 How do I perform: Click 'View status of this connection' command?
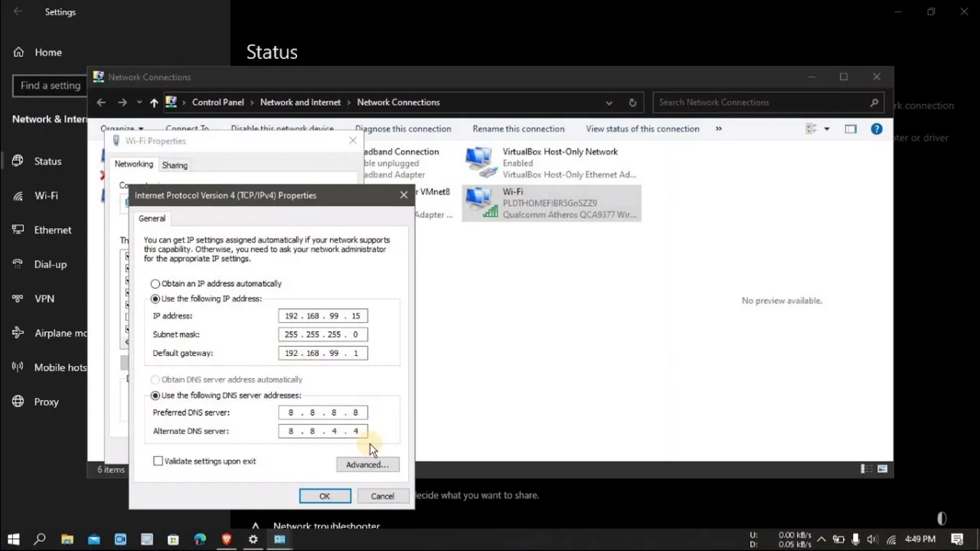[x=642, y=129]
